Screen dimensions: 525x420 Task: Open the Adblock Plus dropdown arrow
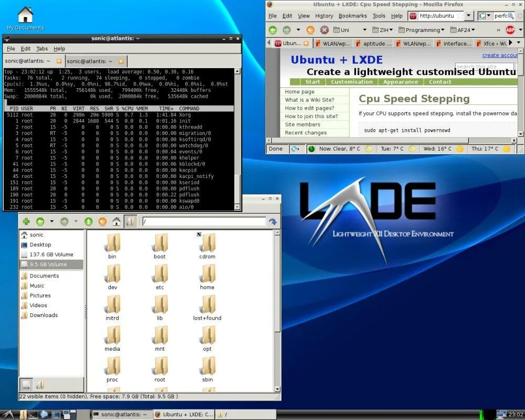pos(520,30)
